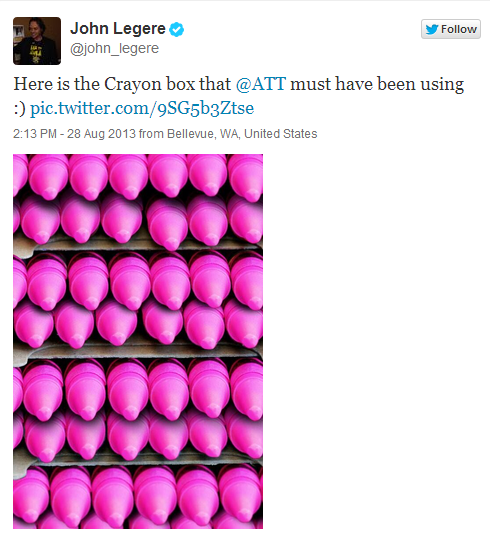Open John Legere's profile picture
The height and width of the screenshot is (540, 490).
pos(37,41)
